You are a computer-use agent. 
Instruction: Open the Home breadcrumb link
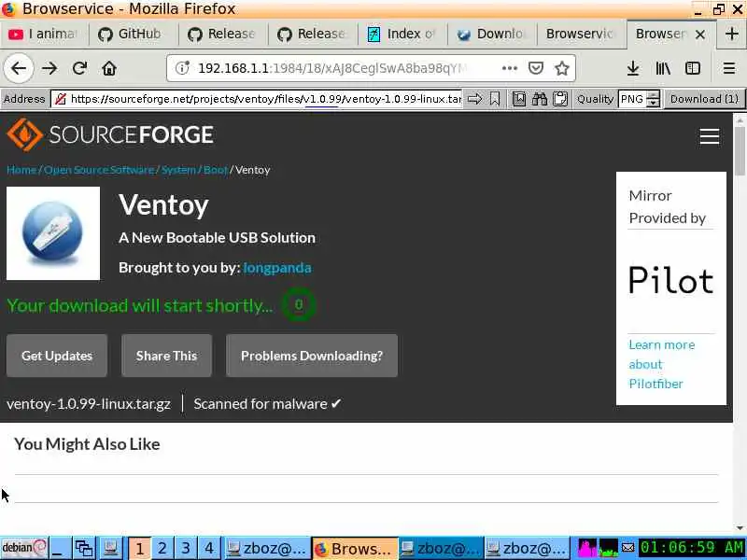click(x=21, y=170)
